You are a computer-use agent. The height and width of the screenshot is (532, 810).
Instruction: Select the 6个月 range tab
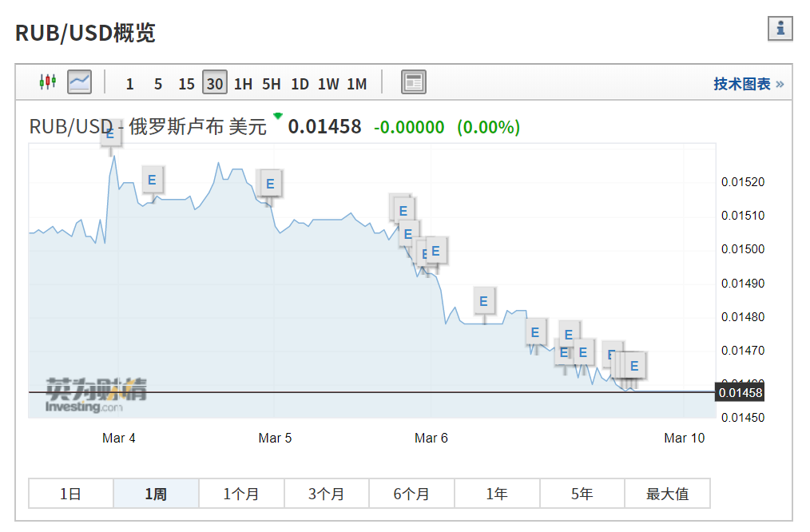(x=411, y=494)
